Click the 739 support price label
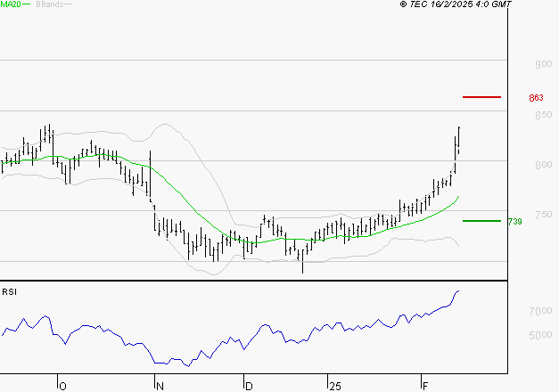Image resolution: width=559 pixels, height=392 pixels. [514, 221]
